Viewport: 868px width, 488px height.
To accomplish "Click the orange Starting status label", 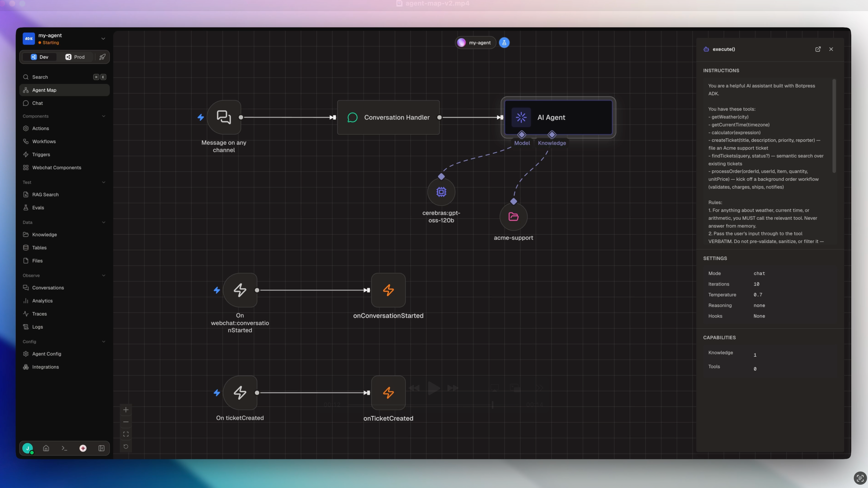I will point(51,43).
